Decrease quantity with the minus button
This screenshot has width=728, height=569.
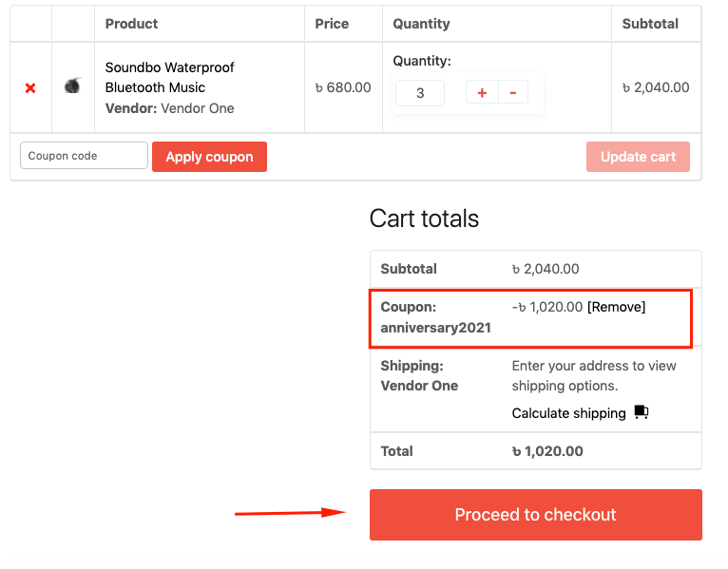(x=513, y=92)
